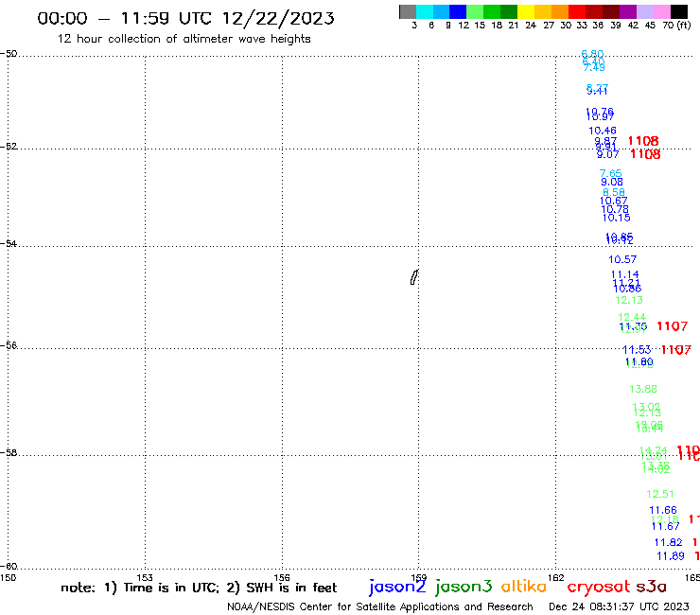Click the wave height value '7.65'
Screen dimensions: 700x615
[x=610, y=173]
